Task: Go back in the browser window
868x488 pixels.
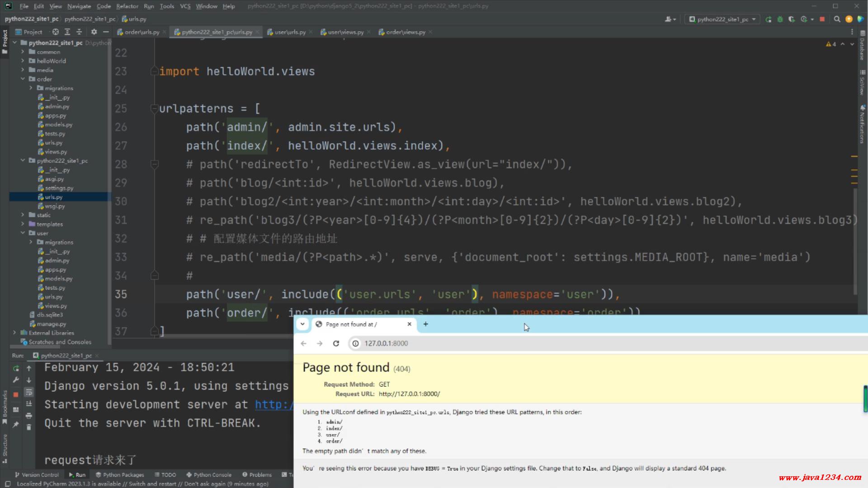Action: (x=303, y=343)
